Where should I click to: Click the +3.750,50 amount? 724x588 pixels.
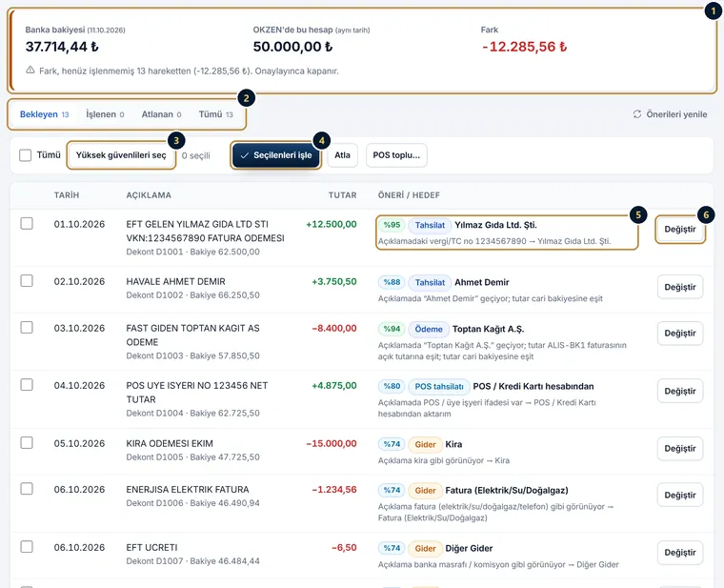click(x=333, y=282)
